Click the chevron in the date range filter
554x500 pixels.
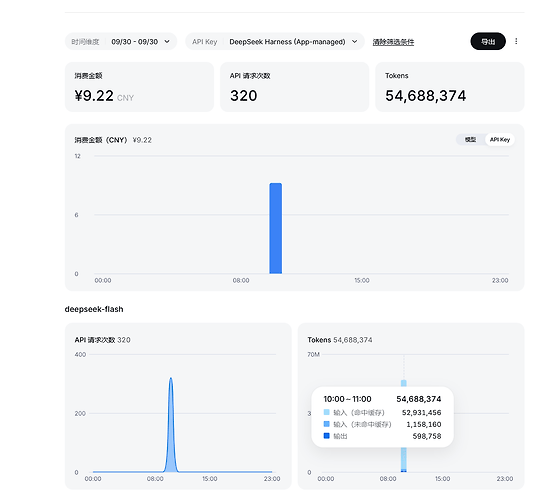point(167,42)
